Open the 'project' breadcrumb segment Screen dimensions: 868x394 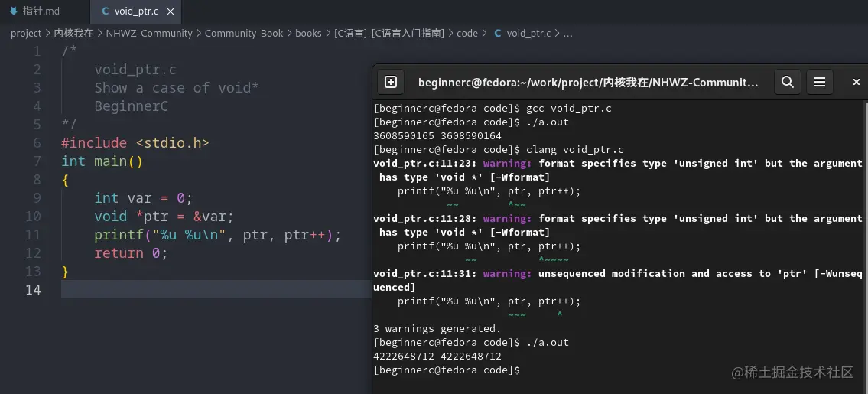(26, 33)
